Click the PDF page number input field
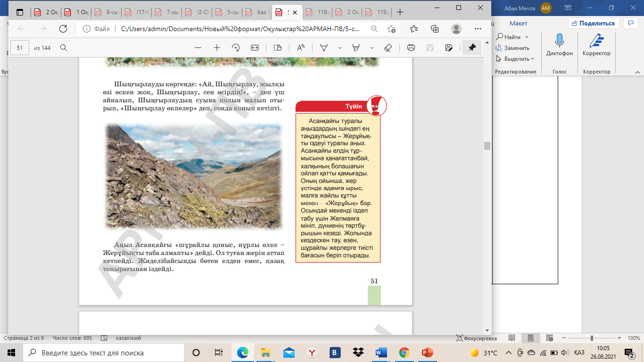 coord(20,48)
